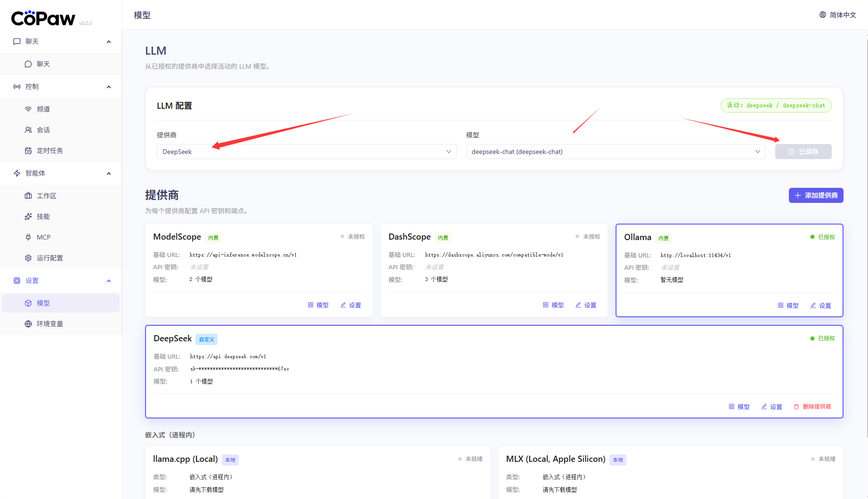This screenshot has width=868, height=499.
Task: Click the 添加提供商 button
Action: click(816, 195)
